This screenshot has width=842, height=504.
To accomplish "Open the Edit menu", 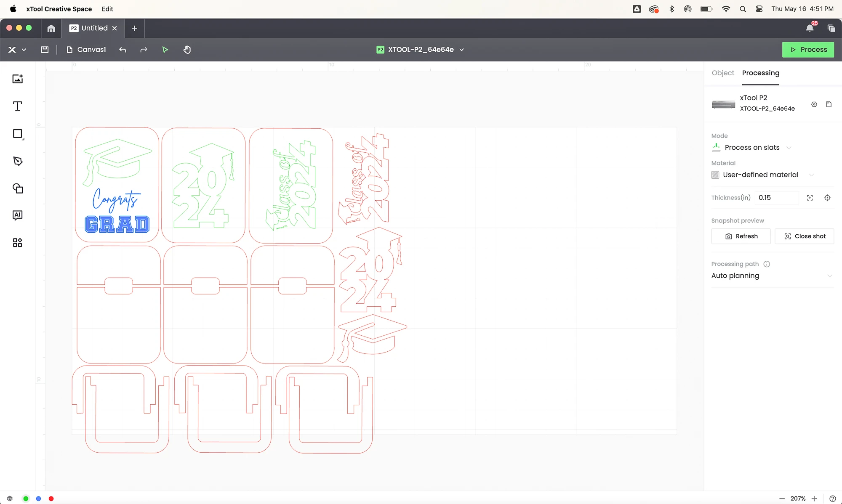I will (x=107, y=9).
